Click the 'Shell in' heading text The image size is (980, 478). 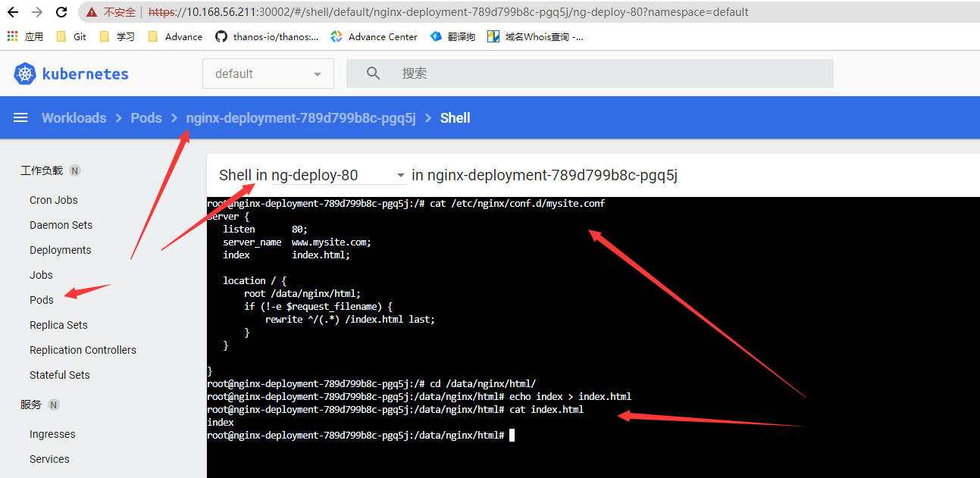click(243, 175)
